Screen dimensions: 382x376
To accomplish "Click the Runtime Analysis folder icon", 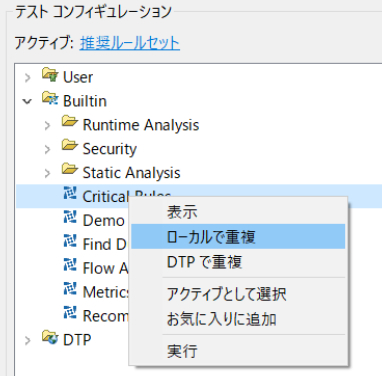I will [x=70, y=122].
